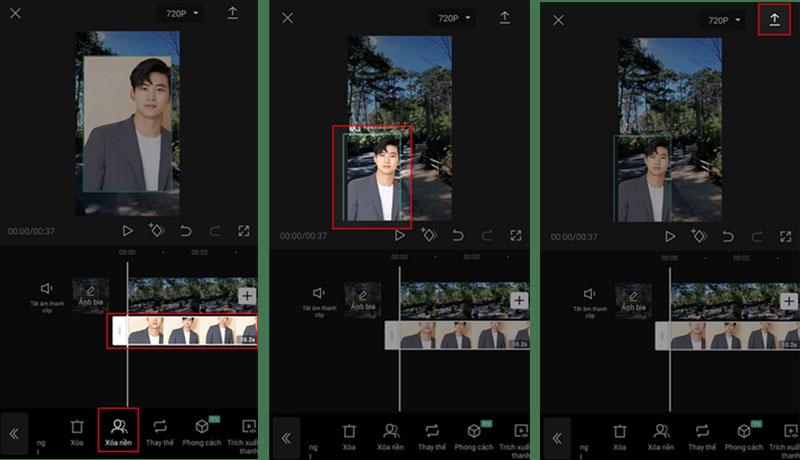800x460 pixels.
Task: Select Thay thế in the middle panel
Action: pos(432,435)
